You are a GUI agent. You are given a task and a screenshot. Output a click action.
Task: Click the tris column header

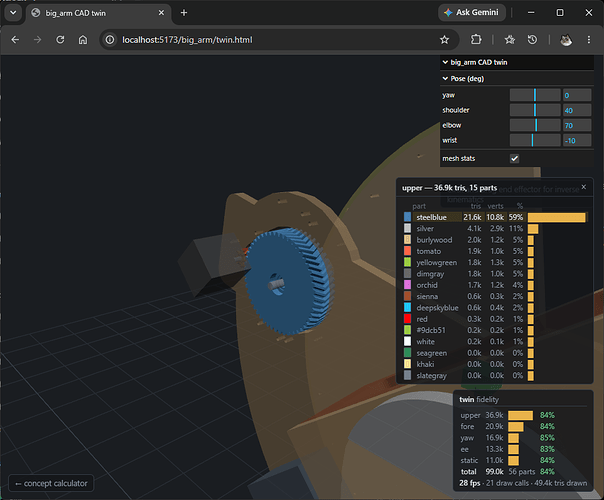(x=476, y=206)
